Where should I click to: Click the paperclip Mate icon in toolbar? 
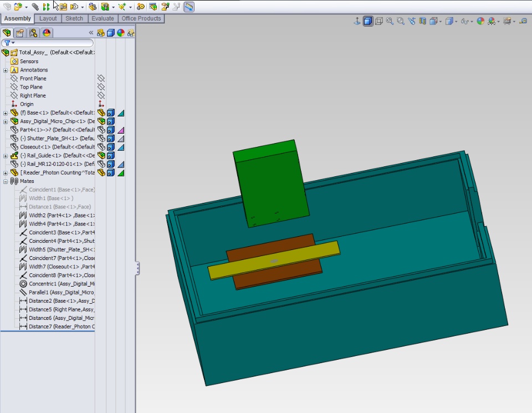35,7
